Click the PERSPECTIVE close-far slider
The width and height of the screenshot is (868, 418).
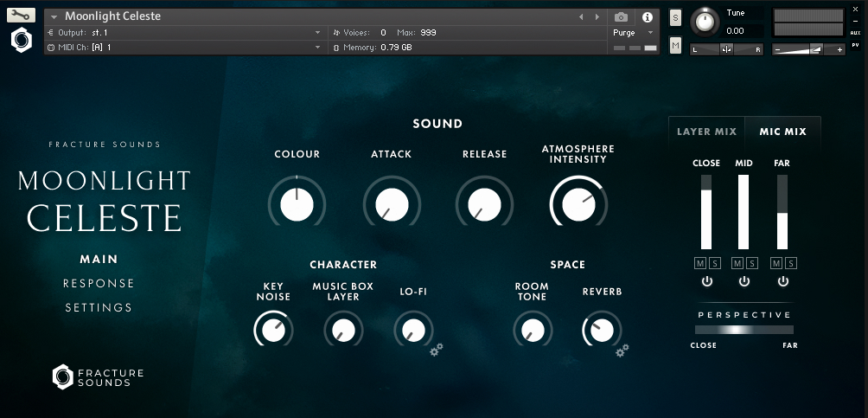pyautogui.click(x=744, y=330)
